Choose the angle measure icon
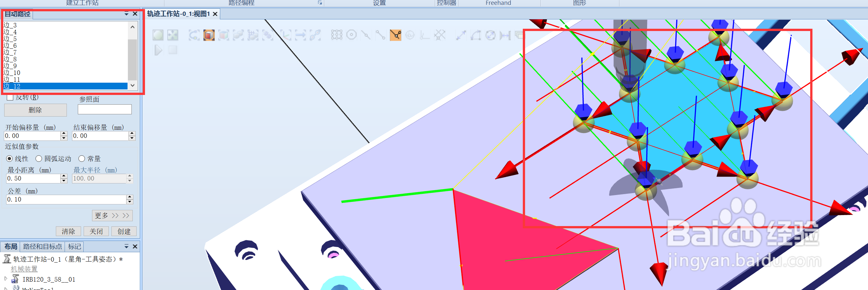Viewport: 868px width, 290px height. [x=475, y=35]
